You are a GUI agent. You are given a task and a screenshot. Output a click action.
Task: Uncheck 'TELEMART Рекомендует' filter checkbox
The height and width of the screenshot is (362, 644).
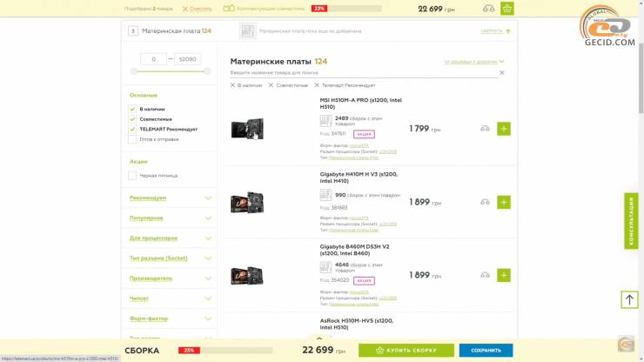pos(132,129)
